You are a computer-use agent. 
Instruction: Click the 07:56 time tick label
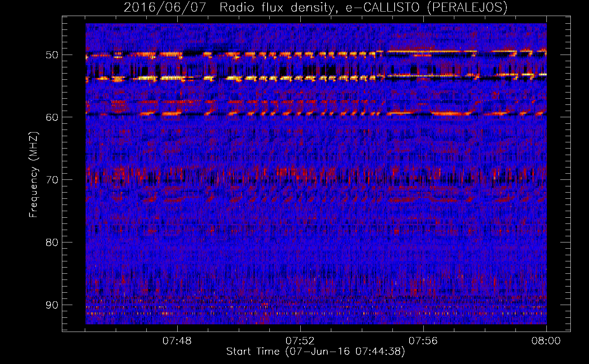point(423,341)
